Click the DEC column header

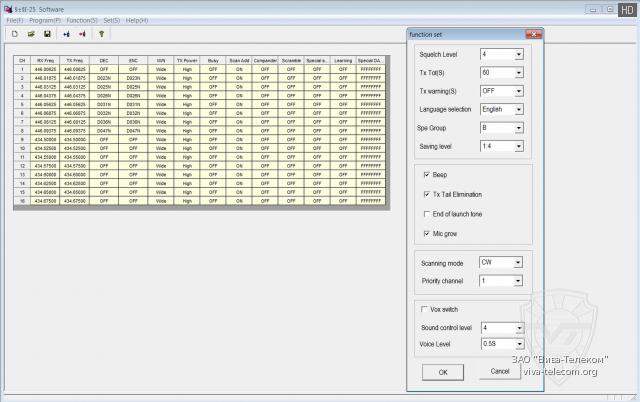pos(104,60)
